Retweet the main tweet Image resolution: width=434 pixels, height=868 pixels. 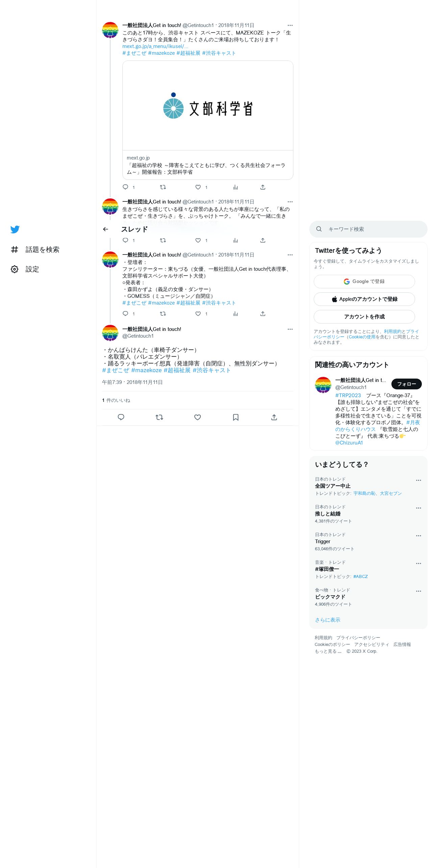[x=159, y=417]
